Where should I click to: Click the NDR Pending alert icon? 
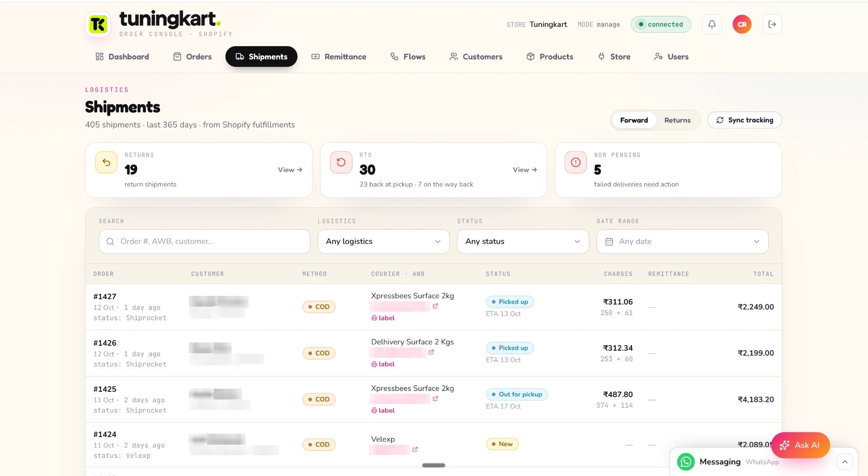tap(576, 162)
